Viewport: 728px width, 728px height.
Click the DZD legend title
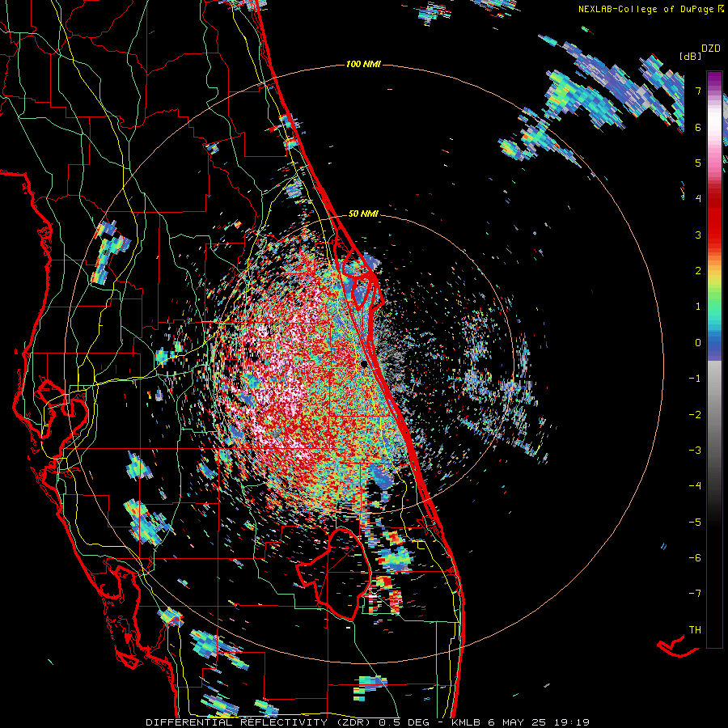click(711, 49)
